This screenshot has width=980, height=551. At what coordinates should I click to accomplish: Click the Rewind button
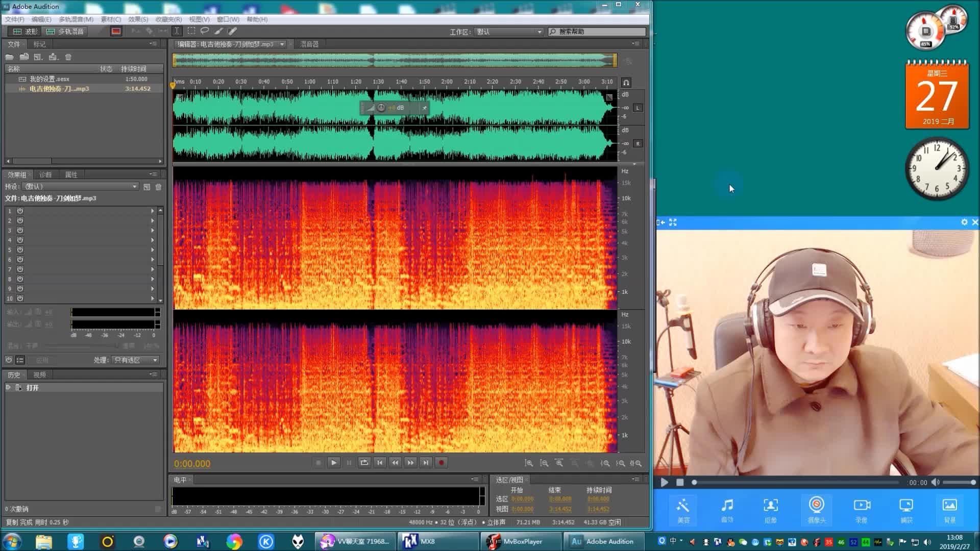(395, 463)
